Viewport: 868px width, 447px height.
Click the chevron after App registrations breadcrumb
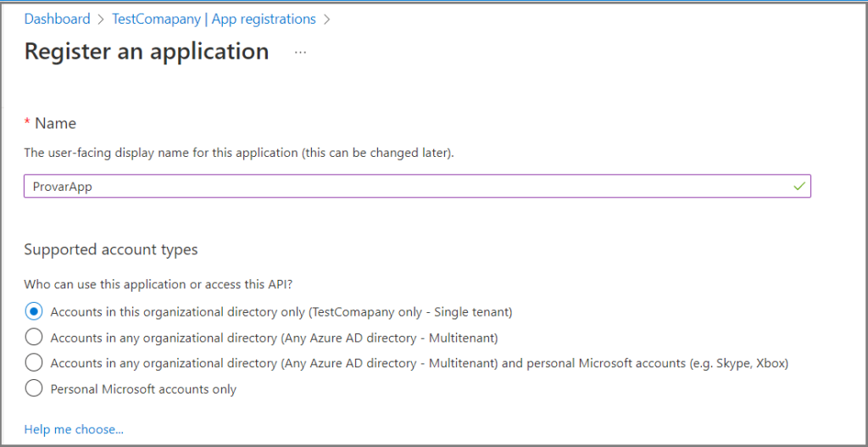(x=327, y=20)
